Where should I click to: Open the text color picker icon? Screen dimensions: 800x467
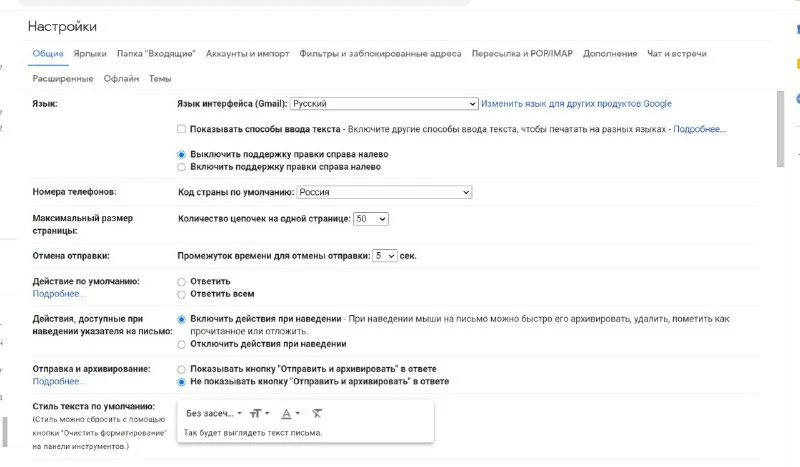[x=290, y=413]
